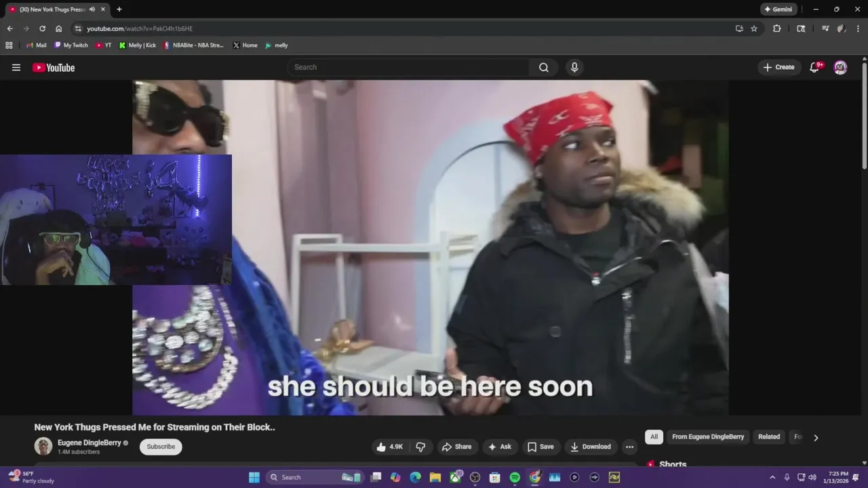View site information icon in address bar

pyautogui.click(x=78, y=28)
